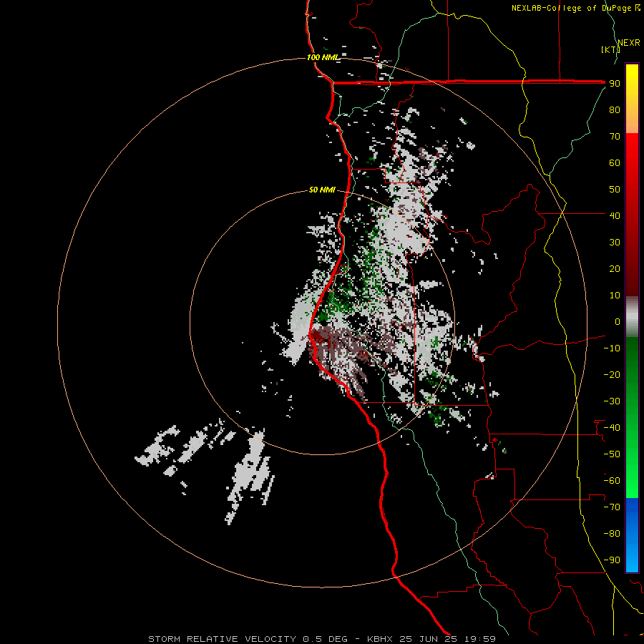Select the 50 NMI range ring label
This screenshot has height=644, width=644.
[x=322, y=190]
